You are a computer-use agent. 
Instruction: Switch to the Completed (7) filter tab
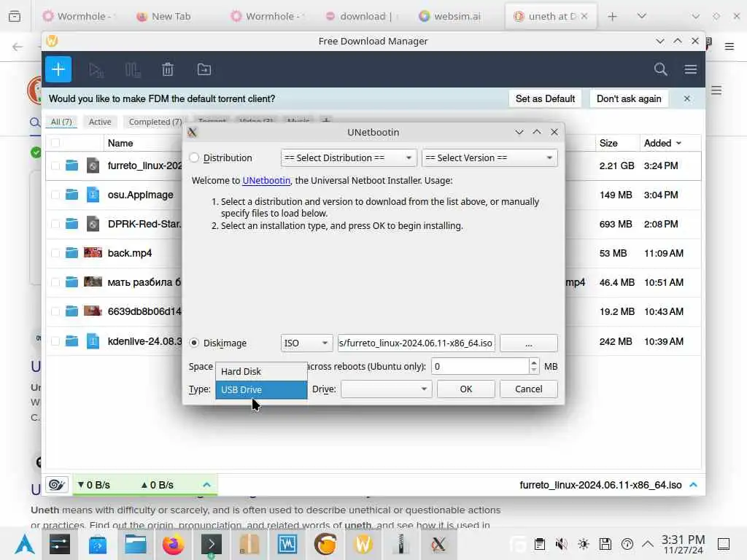155,122
